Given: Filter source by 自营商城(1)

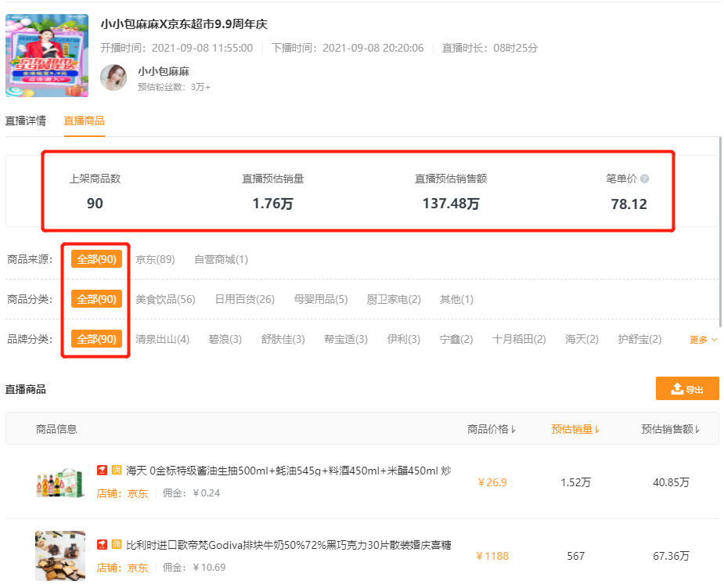Looking at the screenshot, I should pos(222,260).
